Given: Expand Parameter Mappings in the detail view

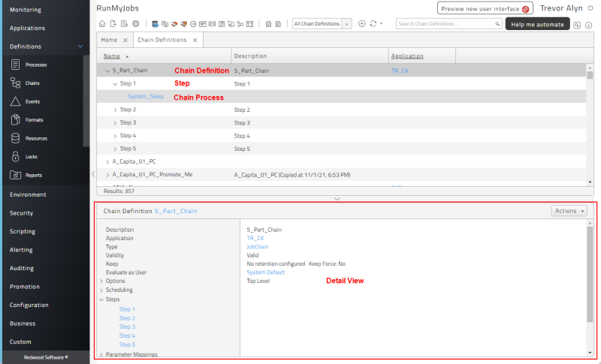Looking at the screenshot, I should (101, 355).
